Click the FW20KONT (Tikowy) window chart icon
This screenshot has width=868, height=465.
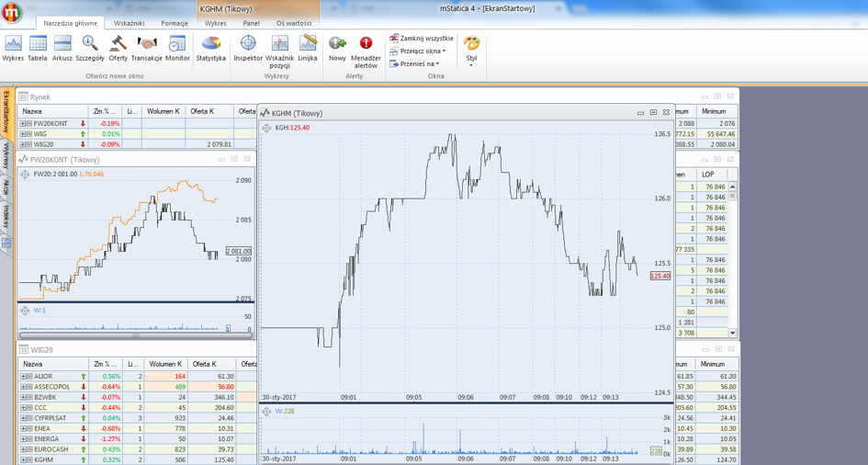pos(23,159)
